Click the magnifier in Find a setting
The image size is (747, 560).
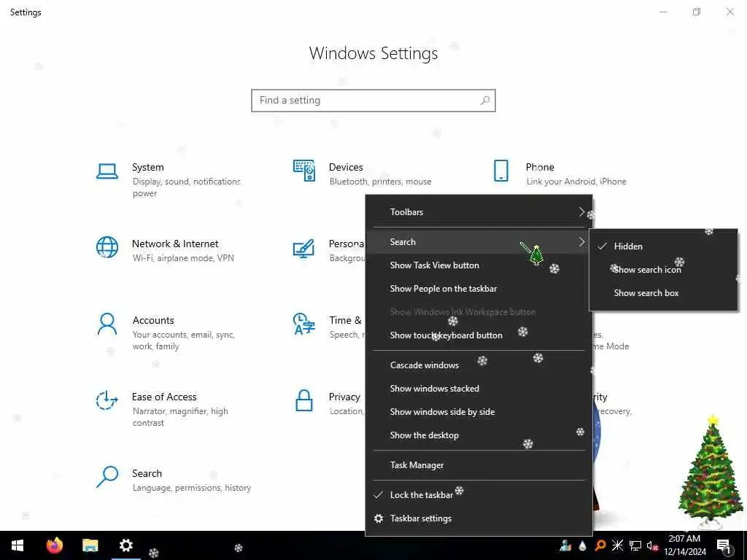tap(485, 101)
